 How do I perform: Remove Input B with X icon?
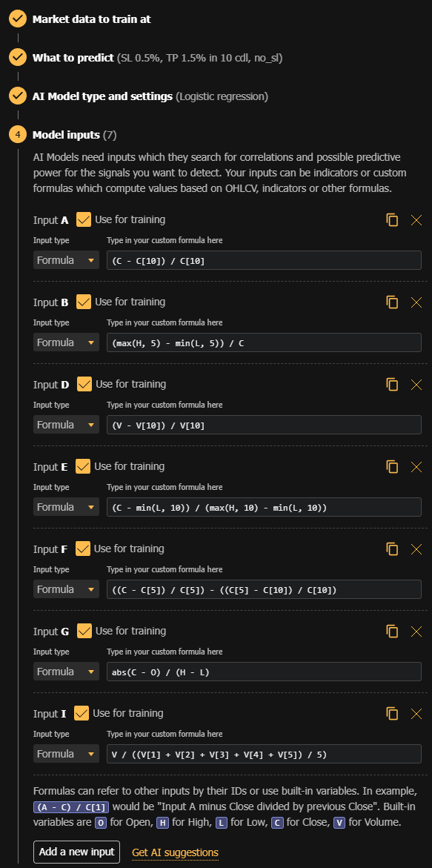[416, 302]
